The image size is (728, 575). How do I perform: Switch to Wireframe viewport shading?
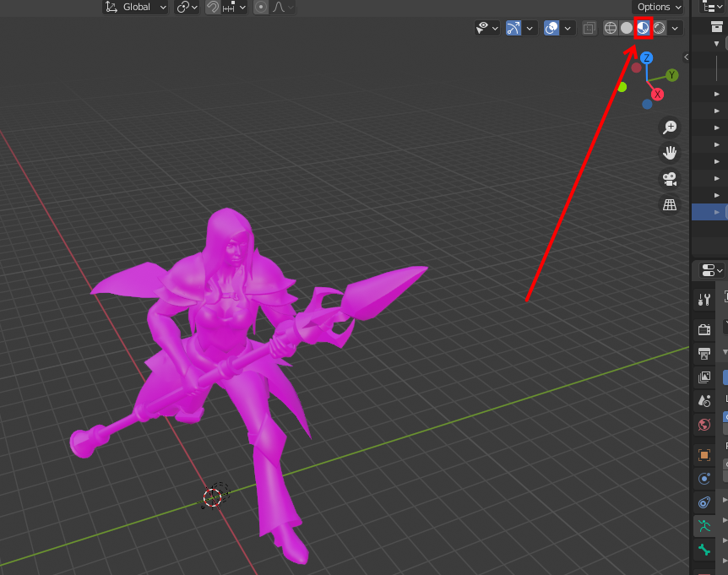click(611, 29)
